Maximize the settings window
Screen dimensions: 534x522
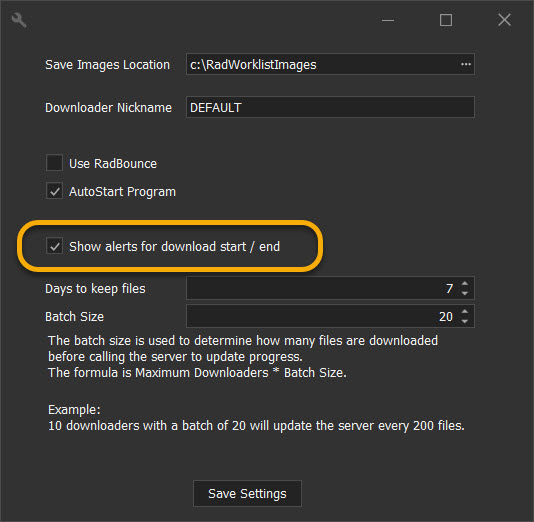click(446, 20)
